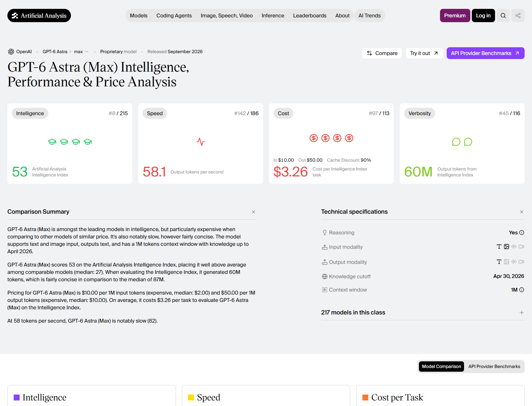The image size is (532, 406).
Task: Open the Coding Agents menu item
Action: pyautogui.click(x=174, y=16)
